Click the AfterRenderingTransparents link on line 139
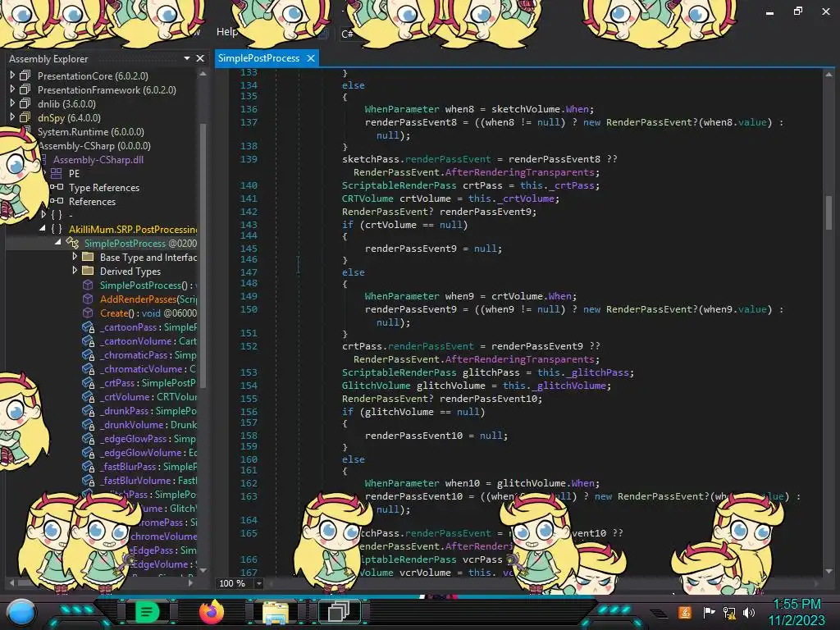This screenshot has height=630, width=840. (x=519, y=172)
